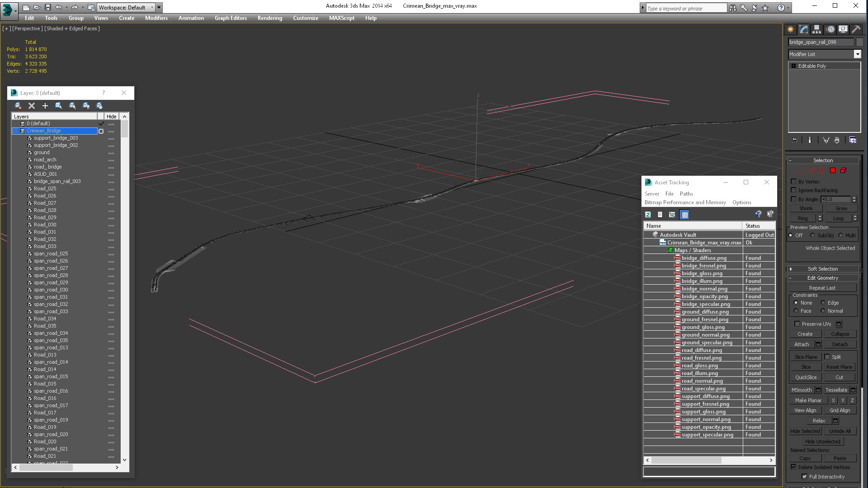Click the Make Planar button
The width and height of the screenshot is (868, 488).
click(808, 400)
